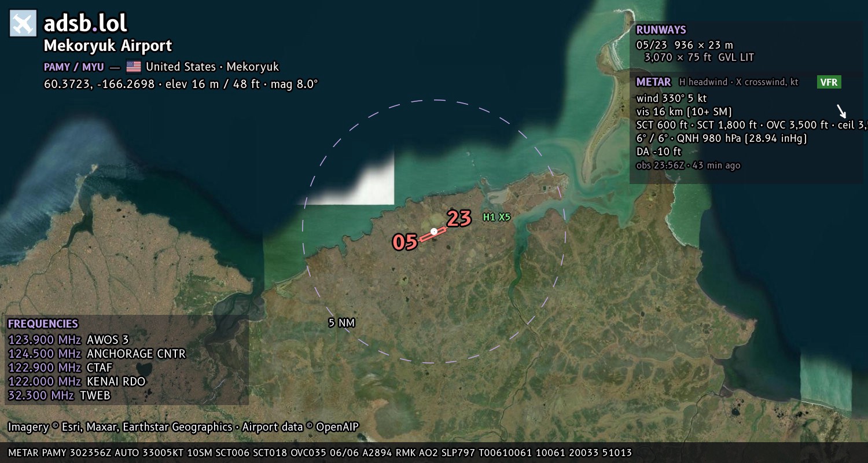
Task: Click the wind direction arrow in METAR panel
Action: click(842, 111)
